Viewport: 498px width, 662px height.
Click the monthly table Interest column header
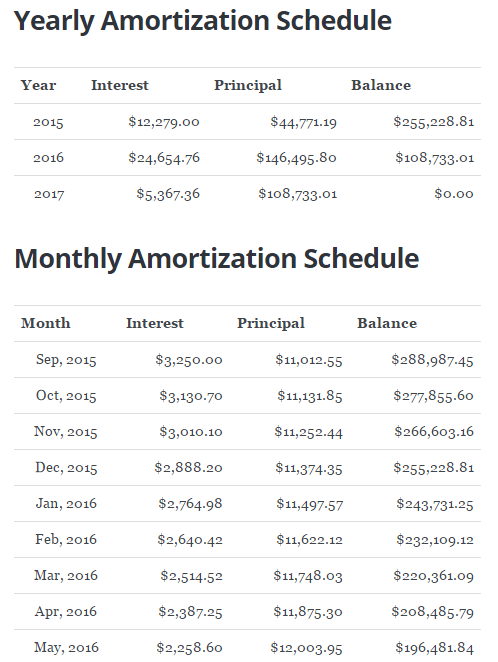155,323
